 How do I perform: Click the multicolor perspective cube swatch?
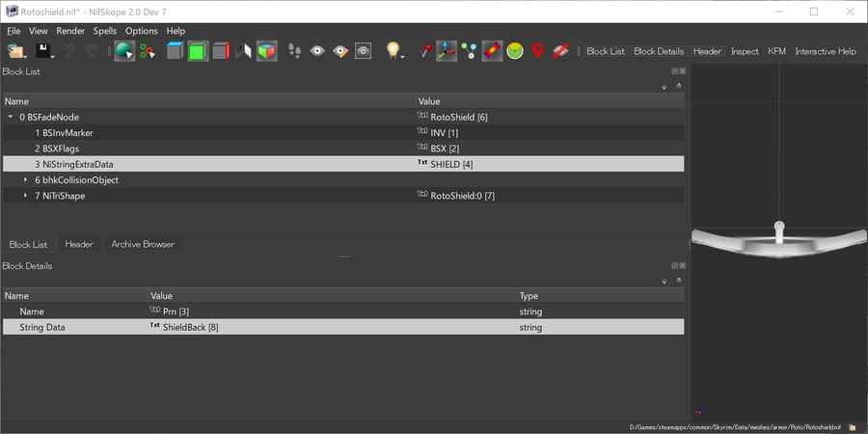point(266,51)
